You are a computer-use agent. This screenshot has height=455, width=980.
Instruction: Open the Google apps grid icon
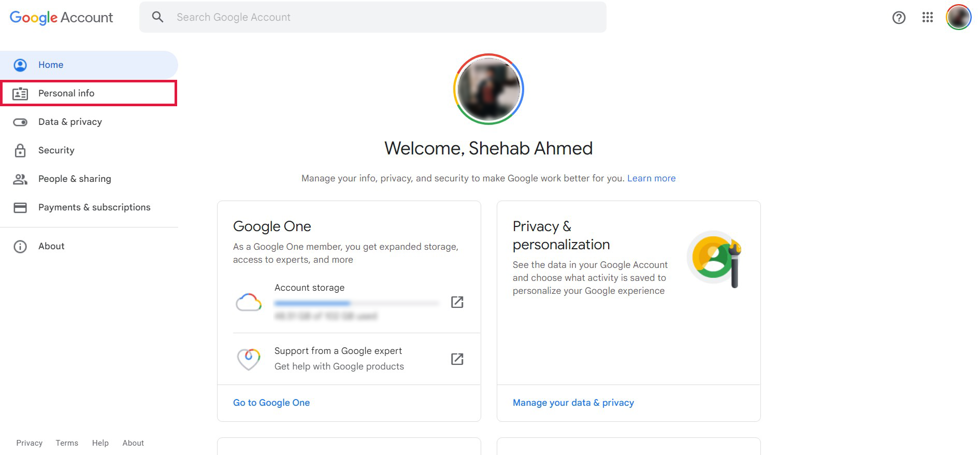[x=927, y=18]
